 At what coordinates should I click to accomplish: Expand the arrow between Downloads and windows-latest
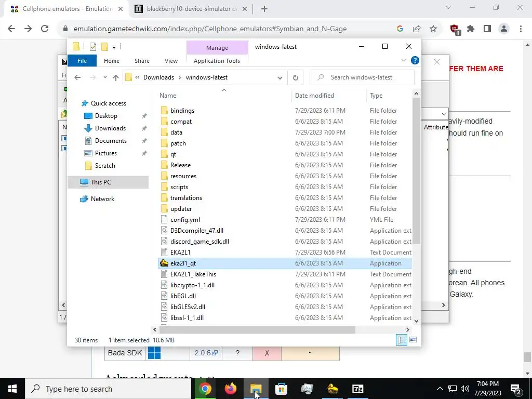(180, 77)
